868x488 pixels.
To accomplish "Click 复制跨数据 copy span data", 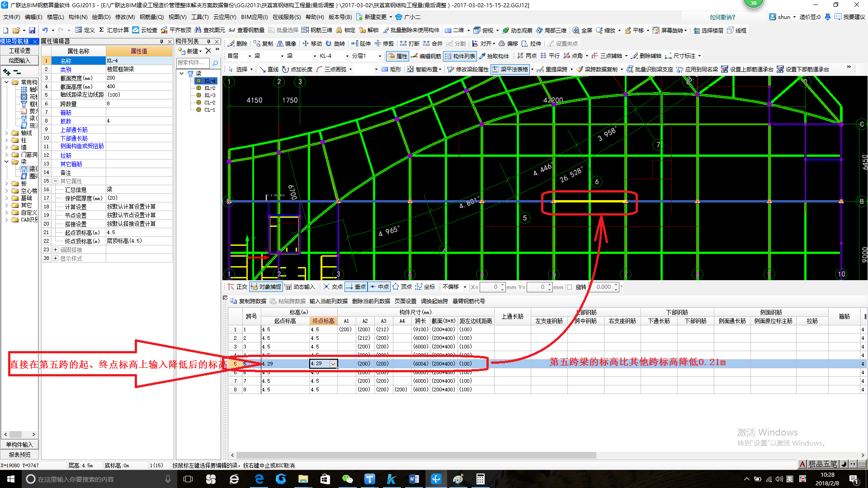I will (x=248, y=301).
